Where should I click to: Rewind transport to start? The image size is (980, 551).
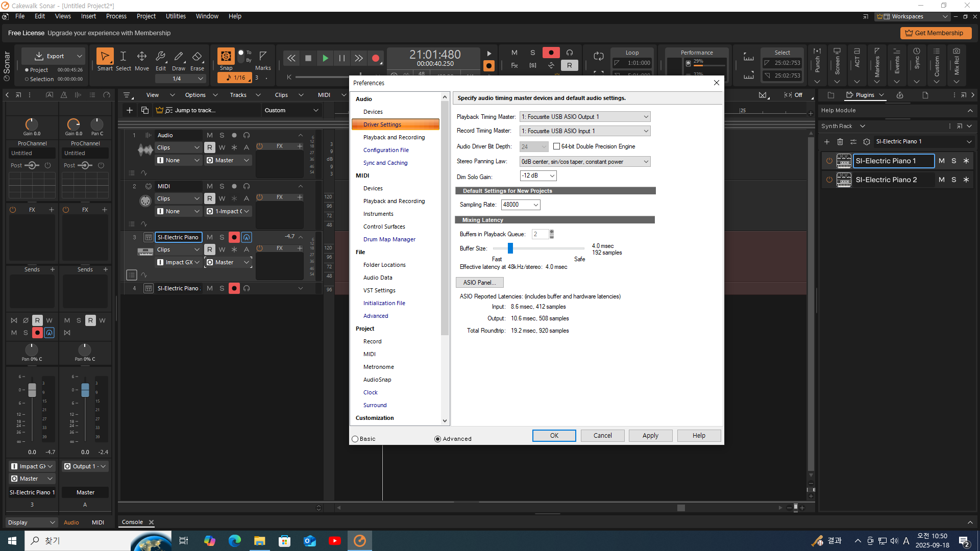pyautogui.click(x=291, y=58)
